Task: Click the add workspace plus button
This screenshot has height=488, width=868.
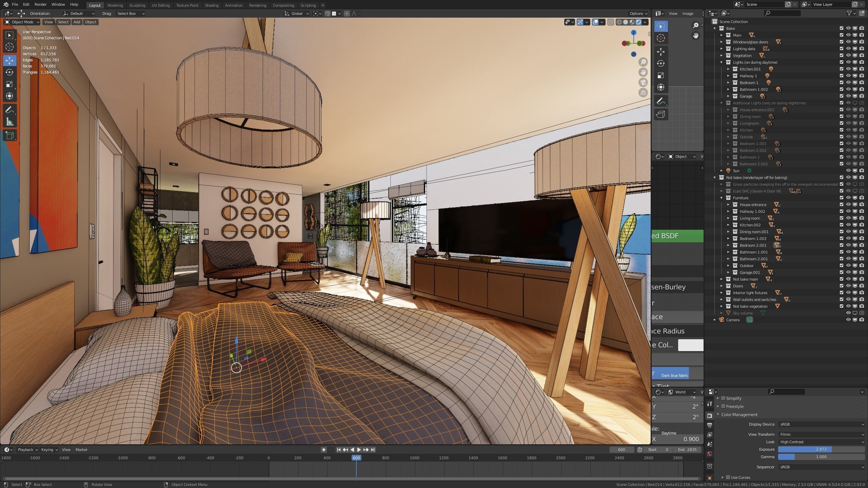Action: [323, 5]
